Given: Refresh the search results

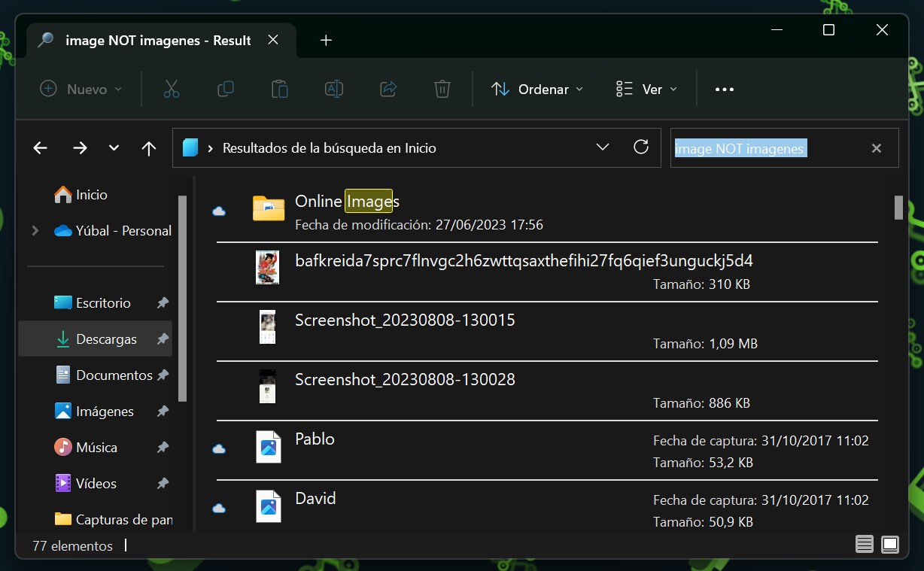Looking at the screenshot, I should [640, 147].
